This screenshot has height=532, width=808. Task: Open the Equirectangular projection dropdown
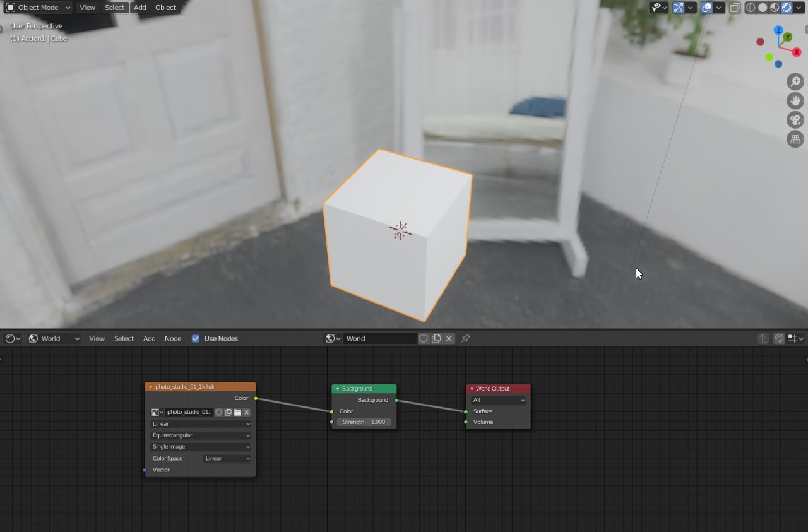(x=201, y=435)
